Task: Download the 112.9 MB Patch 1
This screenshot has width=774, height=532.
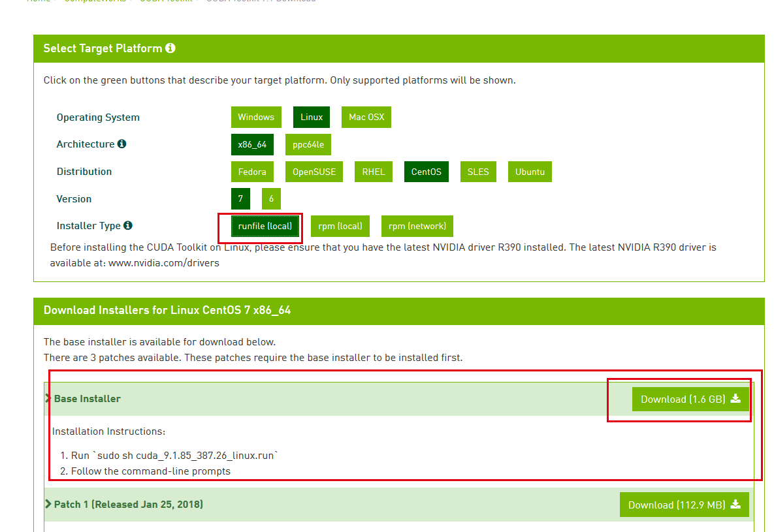Action: click(x=684, y=505)
